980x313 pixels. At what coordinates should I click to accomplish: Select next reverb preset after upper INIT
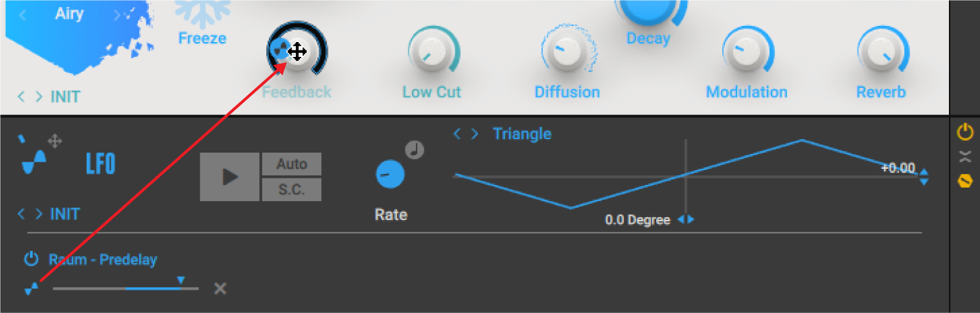tap(39, 97)
